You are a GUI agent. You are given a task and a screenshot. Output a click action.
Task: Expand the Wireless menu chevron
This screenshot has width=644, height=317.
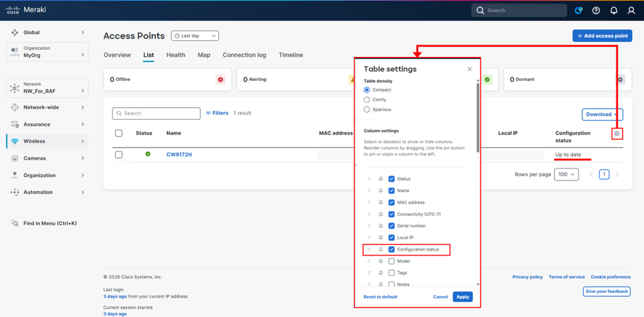[x=83, y=142]
